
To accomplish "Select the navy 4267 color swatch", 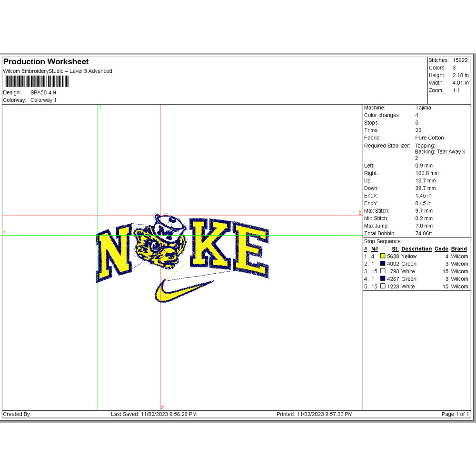I will (x=383, y=279).
